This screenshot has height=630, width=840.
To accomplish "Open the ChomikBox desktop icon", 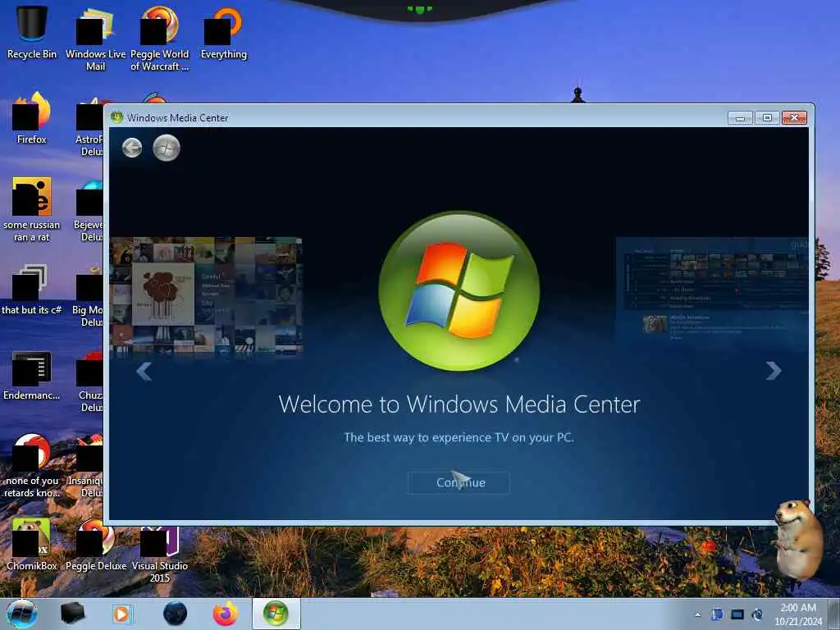I will click(x=32, y=545).
